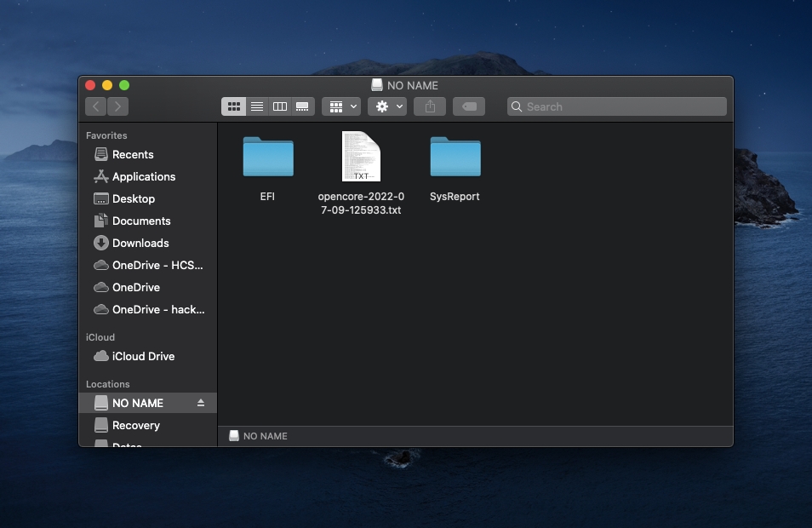Eject the NO NAME volume
The image size is (812, 528).
[x=201, y=403]
